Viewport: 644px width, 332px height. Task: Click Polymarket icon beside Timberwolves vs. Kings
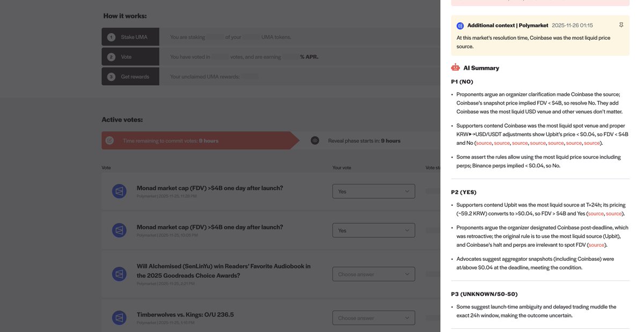119,318
